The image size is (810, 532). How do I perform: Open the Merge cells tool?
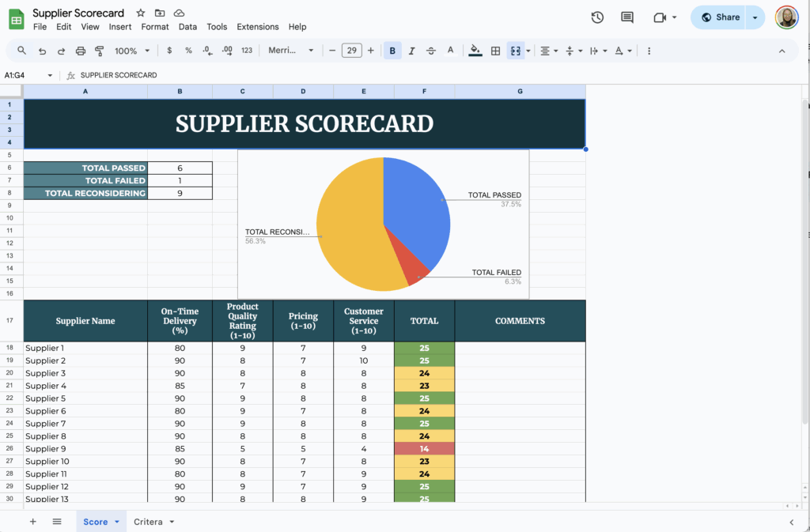513,50
